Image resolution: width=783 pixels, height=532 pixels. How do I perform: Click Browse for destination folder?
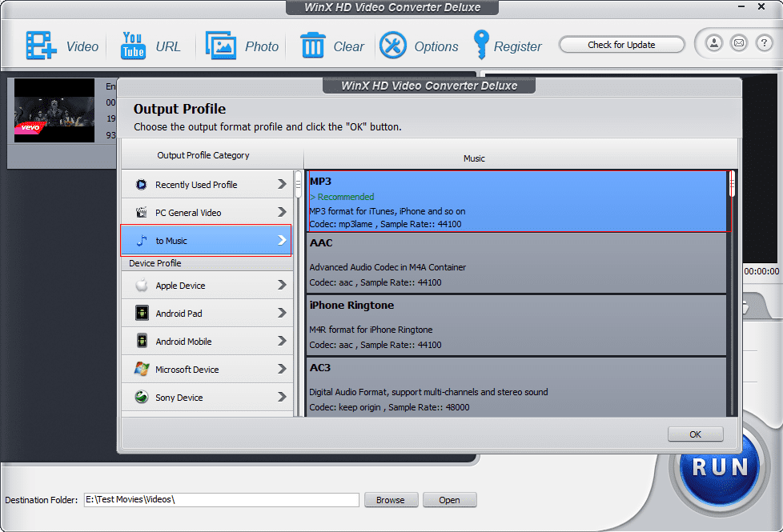[391, 499]
